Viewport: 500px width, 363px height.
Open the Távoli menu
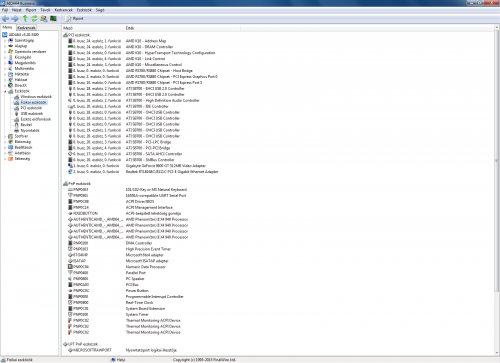coord(45,10)
